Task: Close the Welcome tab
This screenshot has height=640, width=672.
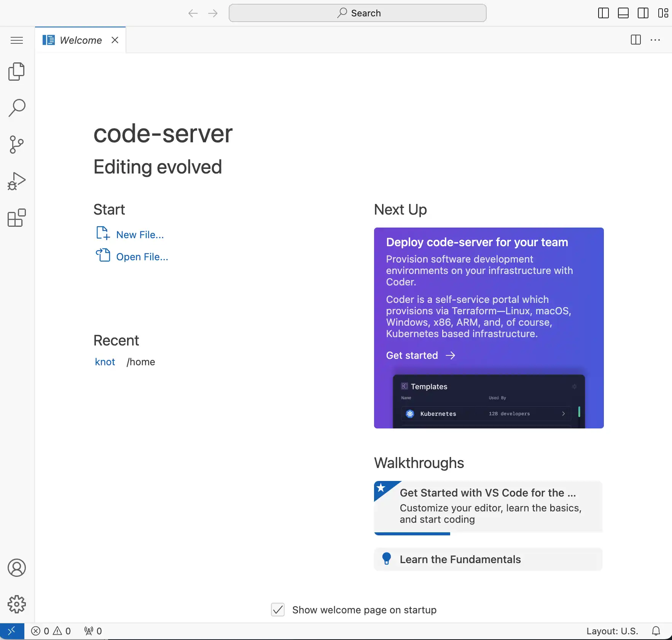Action: point(115,40)
